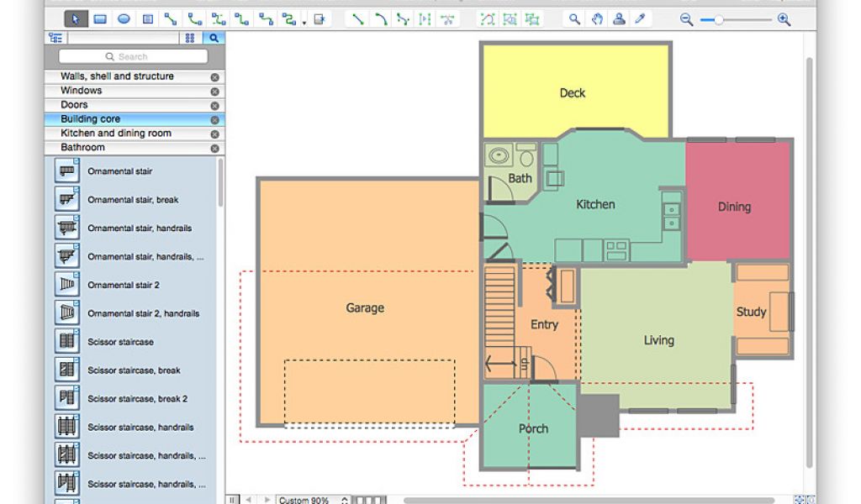861x504 pixels.
Task: Select the arrow pointer tool
Action: 76,19
